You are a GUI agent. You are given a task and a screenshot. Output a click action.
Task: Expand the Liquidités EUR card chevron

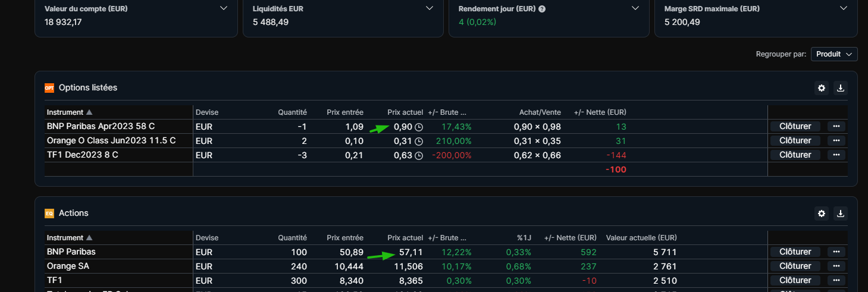point(430,8)
